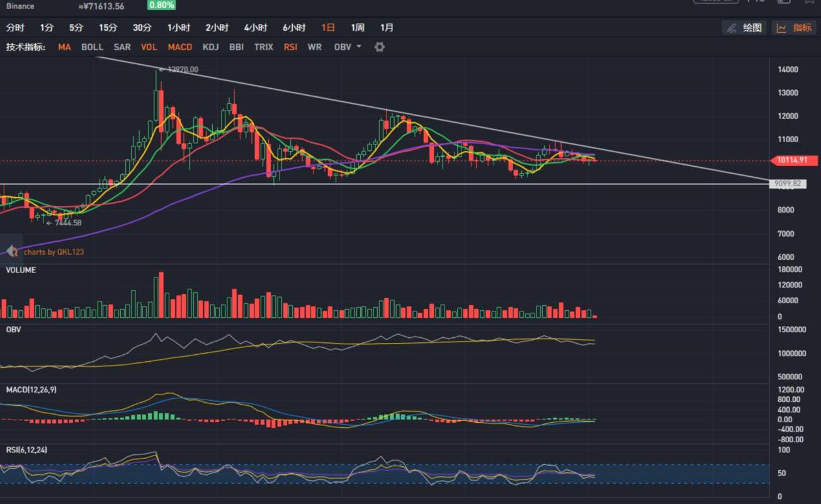This screenshot has height=504, width=821.
Task: Click the charts by QKL123 link
Action: (x=54, y=252)
